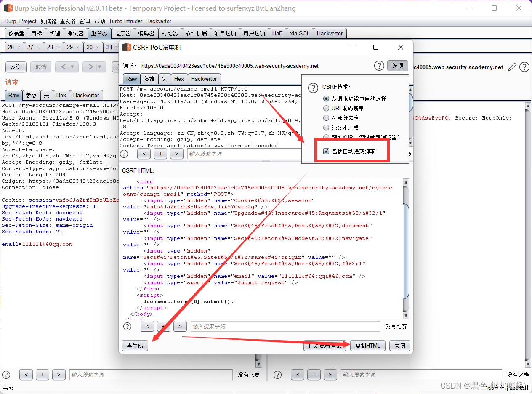Open history back dropdown arrow in Repeater
Screen dimensions: 532x394
point(73,67)
